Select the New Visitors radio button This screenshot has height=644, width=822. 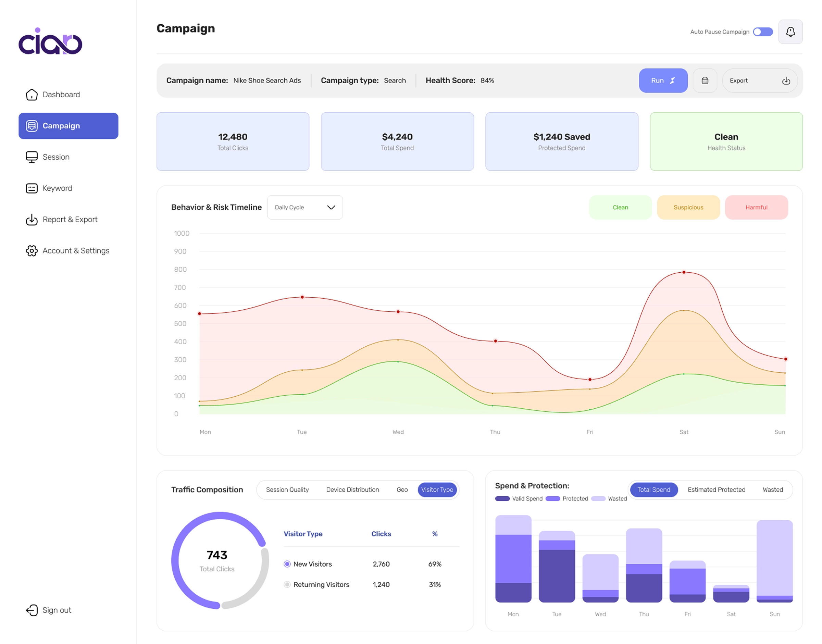(287, 564)
